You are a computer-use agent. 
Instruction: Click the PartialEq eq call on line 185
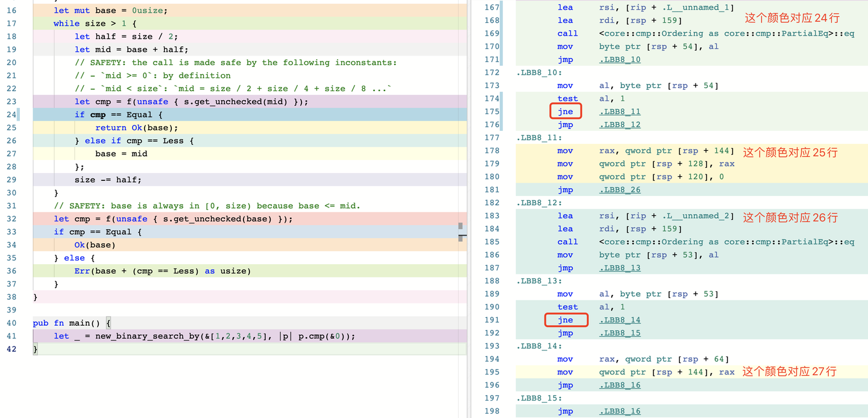(x=726, y=242)
